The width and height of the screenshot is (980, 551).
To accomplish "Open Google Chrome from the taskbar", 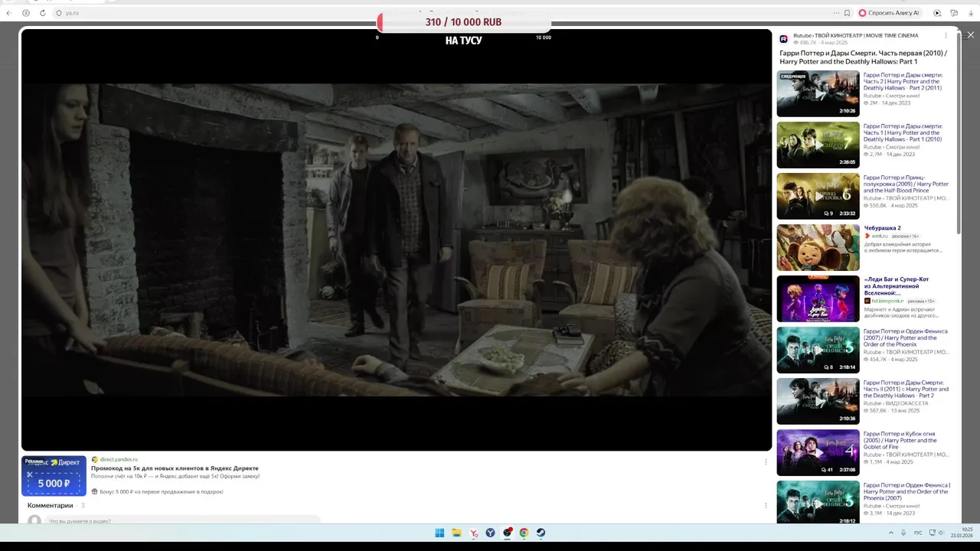I will point(524,533).
